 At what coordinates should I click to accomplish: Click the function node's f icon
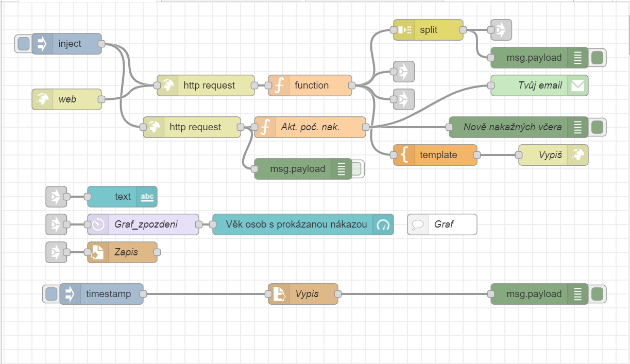tap(279, 85)
